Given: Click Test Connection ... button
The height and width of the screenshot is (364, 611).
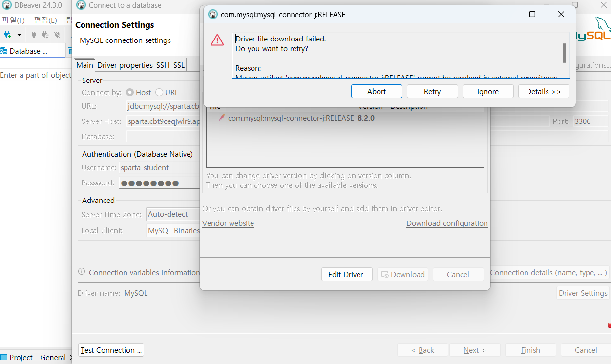Looking at the screenshot, I should (x=111, y=350).
